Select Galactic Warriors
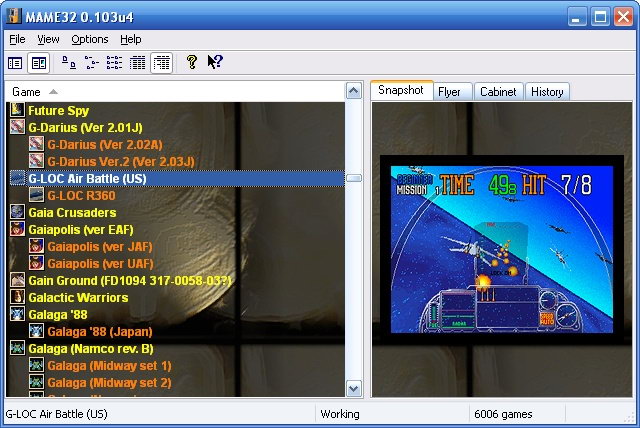The width and height of the screenshot is (640, 428). 78,297
